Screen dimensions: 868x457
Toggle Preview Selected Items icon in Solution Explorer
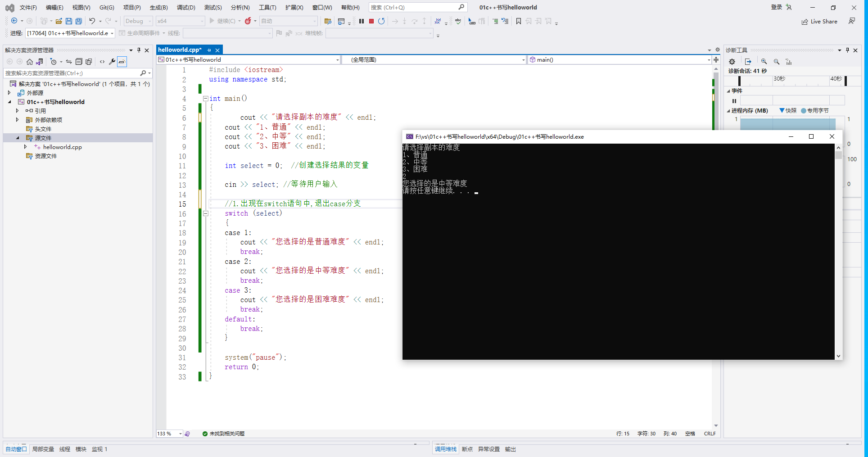pos(122,62)
